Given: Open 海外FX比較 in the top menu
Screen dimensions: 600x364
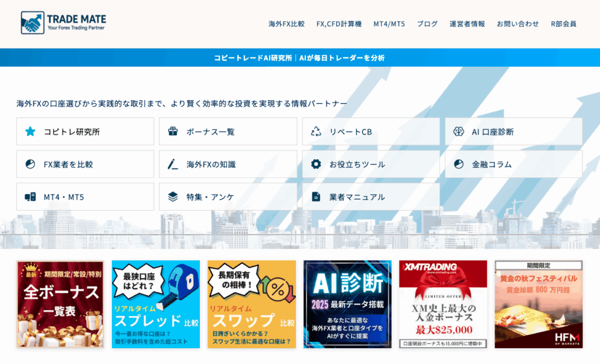Looking at the screenshot, I should click(x=287, y=24).
